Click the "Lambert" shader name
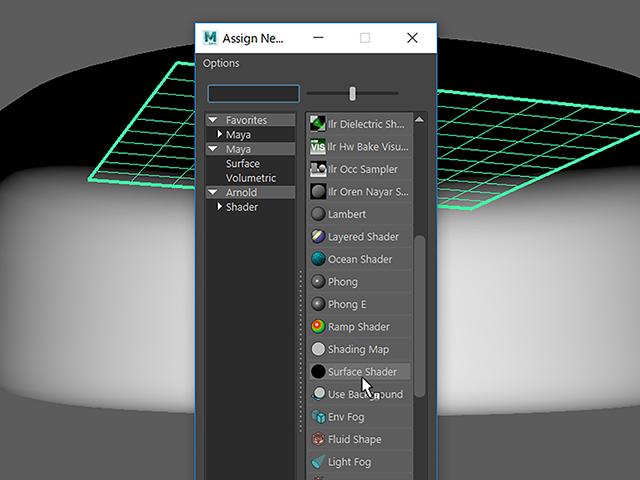 [347, 214]
